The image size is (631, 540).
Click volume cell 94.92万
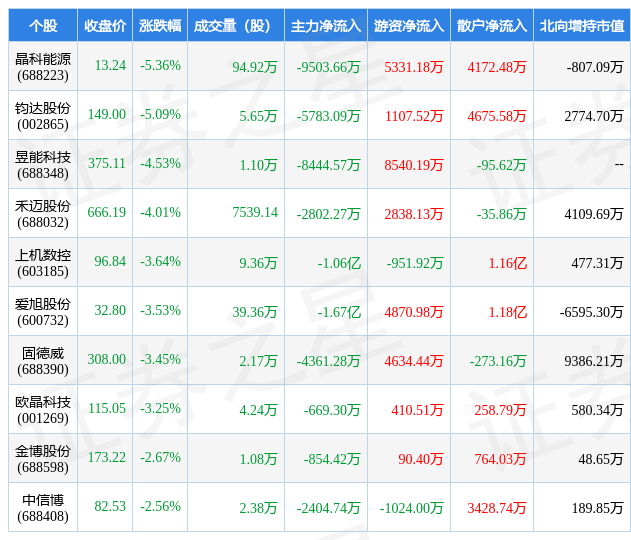(x=255, y=67)
